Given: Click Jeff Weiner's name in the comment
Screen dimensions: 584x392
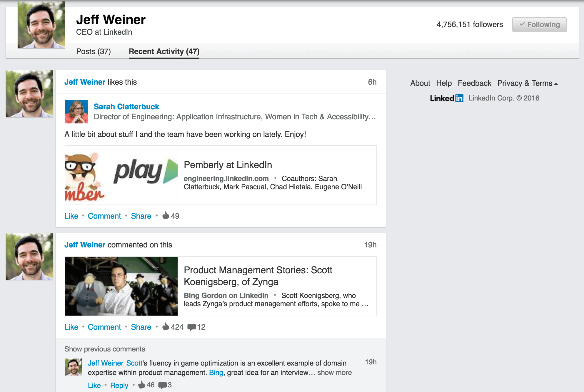Looking at the screenshot, I should (106, 363).
